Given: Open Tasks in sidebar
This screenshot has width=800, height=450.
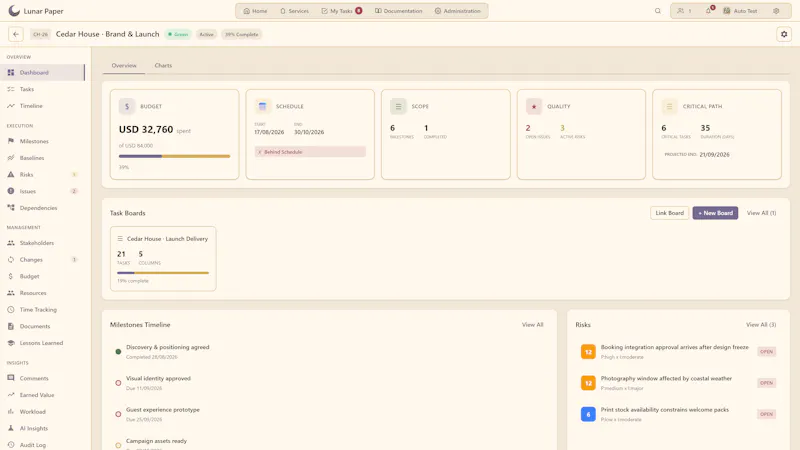Looking at the screenshot, I should point(42,89).
